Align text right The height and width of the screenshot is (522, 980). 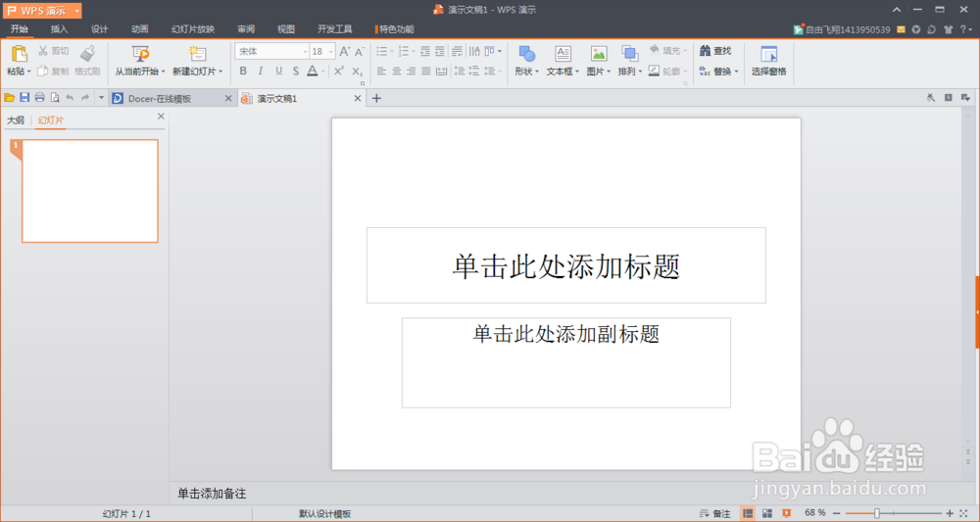(x=411, y=71)
